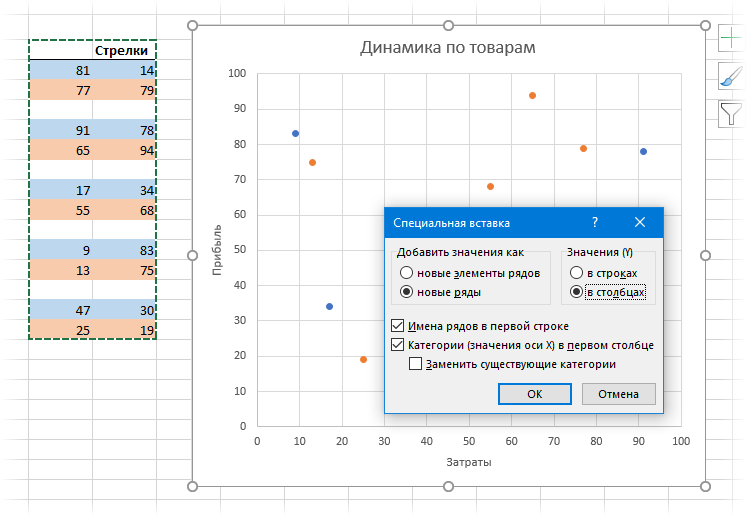Select cell containing 25

61,330
